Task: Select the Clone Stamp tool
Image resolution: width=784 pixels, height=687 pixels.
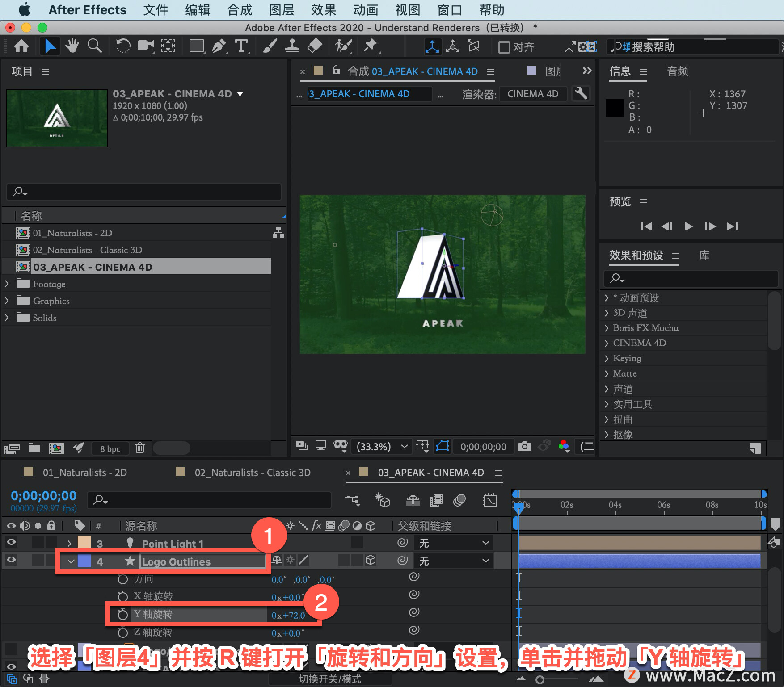Action: pos(292,46)
